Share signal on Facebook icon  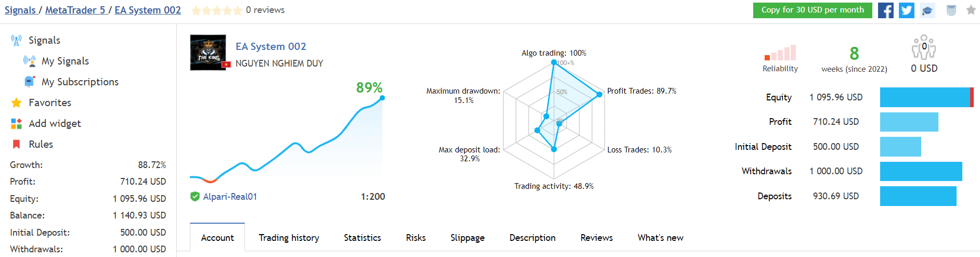[885, 10]
